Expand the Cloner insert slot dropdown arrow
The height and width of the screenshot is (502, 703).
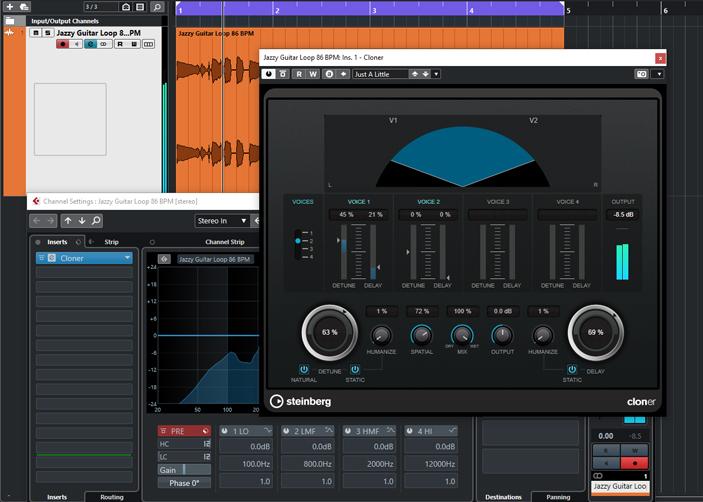tap(127, 258)
